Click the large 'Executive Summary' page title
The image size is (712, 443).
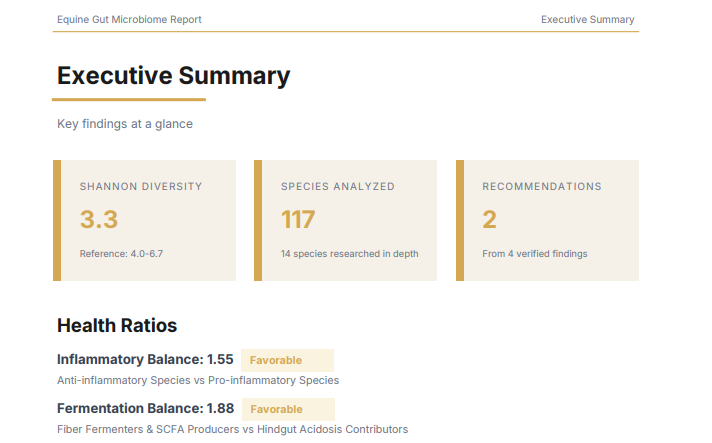(x=173, y=75)
